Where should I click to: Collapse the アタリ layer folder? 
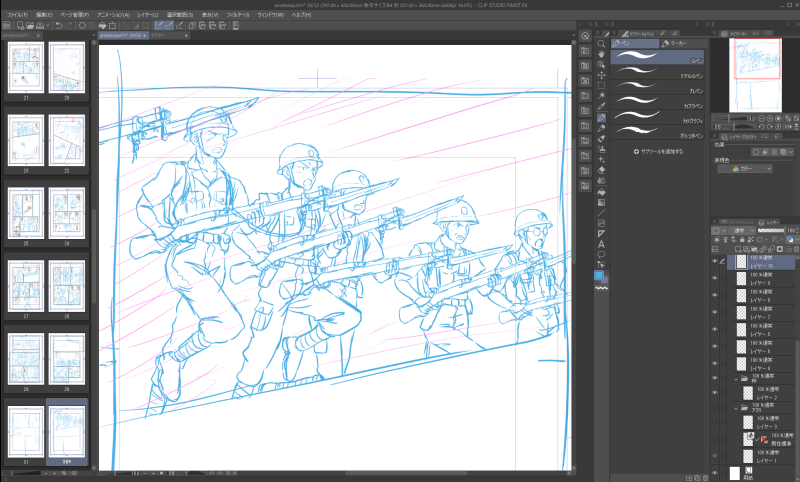tap(736, 408)
